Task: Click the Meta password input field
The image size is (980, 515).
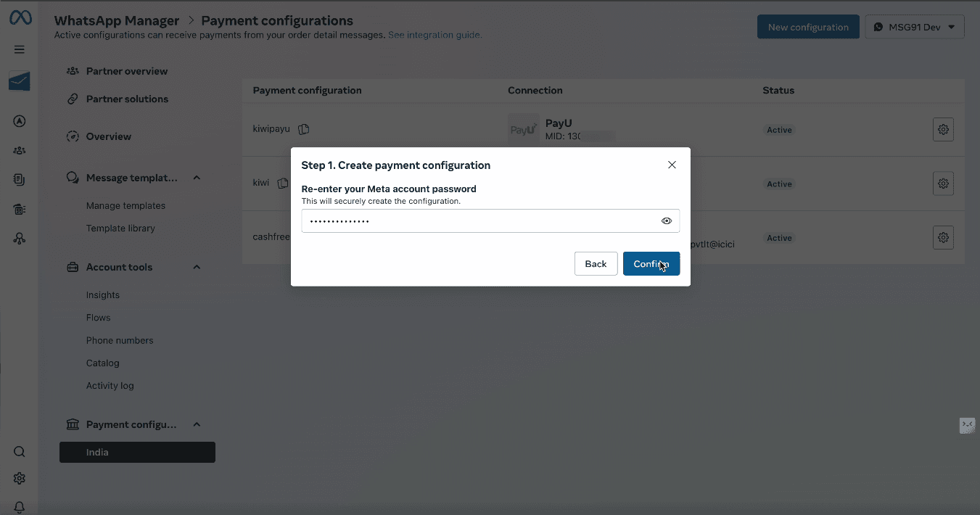Action: (490, 221)
